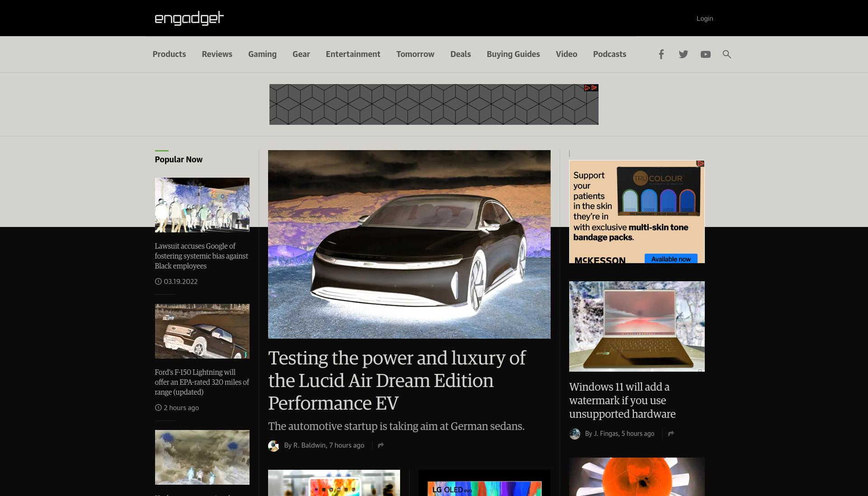
Task: Navigate to Tomorrow section
Action: (415, 54)
